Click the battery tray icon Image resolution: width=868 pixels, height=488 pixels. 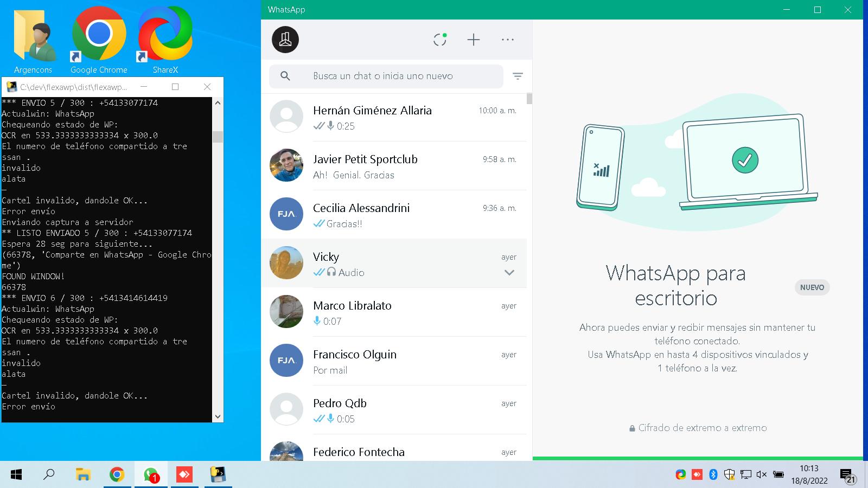pyautogui.click(x=778, y=475)
